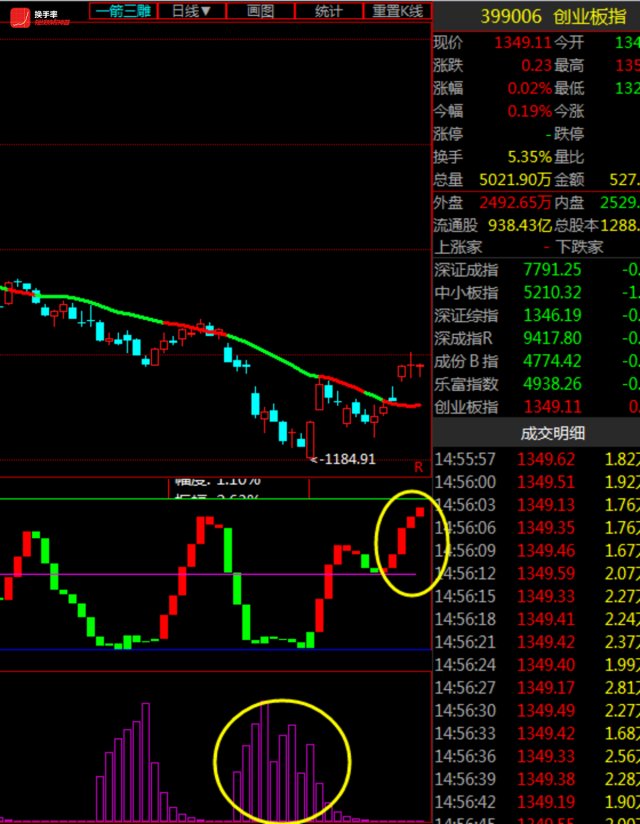640x824 pixels.
Task: Click the 上涨家 label
Action: tap(458, 247)
